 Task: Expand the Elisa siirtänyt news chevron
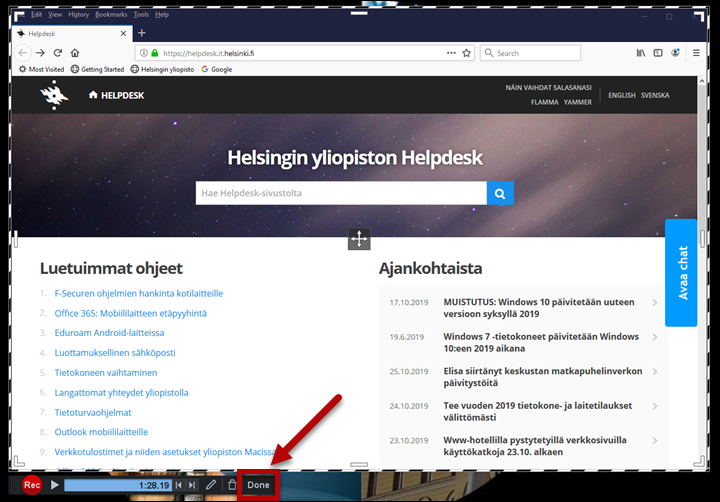(655, 372)
